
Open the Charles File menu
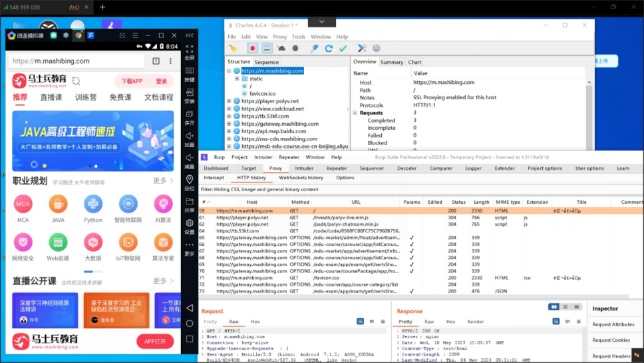232,37
